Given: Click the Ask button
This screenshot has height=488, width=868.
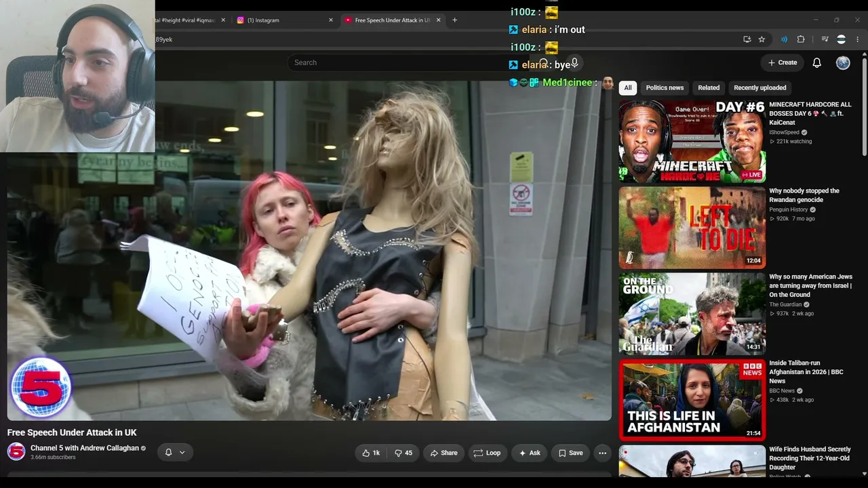Looking at the screenshot, I should coord(530,453).
